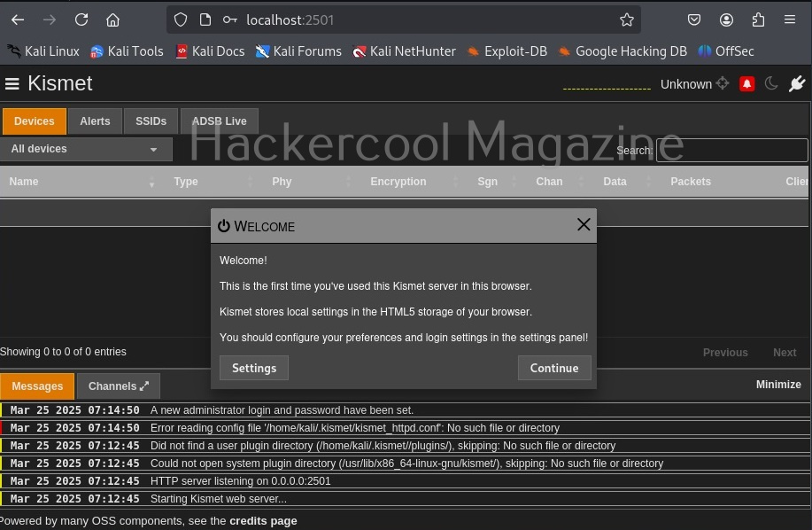Sort the table by Sgn column
The height and width of the screenshot is (530, 812).
[x=497, y=182]
